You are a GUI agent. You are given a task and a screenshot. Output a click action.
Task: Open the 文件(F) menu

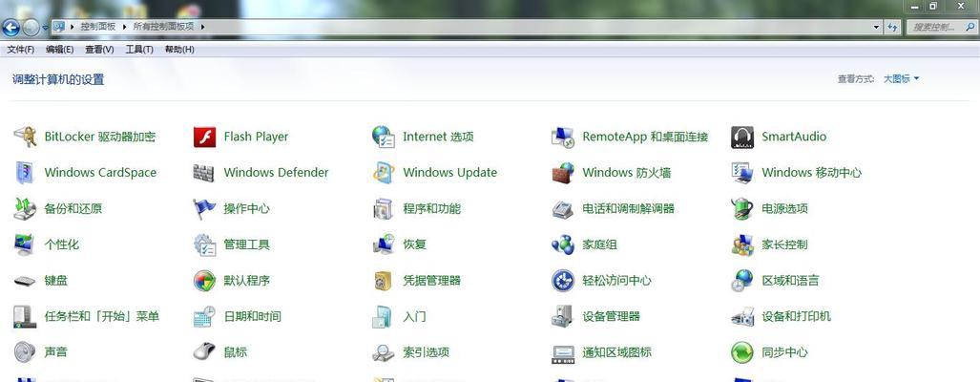[x=21, y=50]
